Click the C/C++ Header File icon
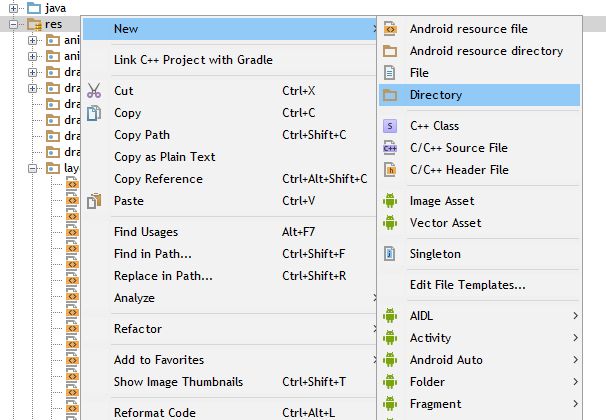This screenshot has width=606, height=420. 390,170
